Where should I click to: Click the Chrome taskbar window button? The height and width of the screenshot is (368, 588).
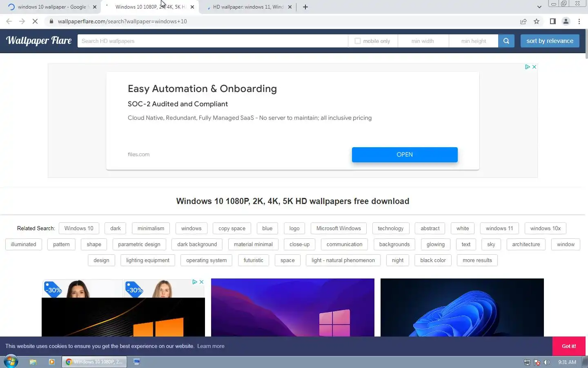(94, 362)
